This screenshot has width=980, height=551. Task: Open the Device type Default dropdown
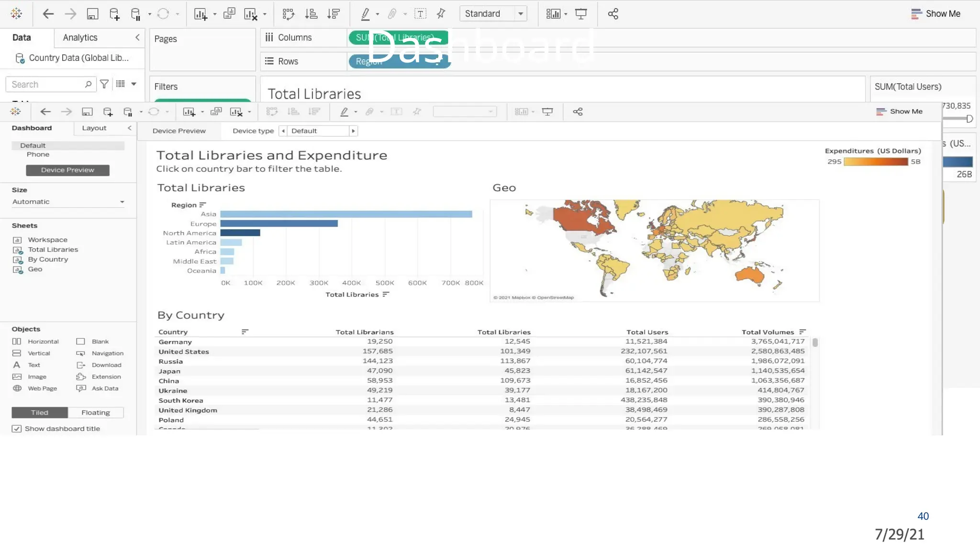pos(318,131)
